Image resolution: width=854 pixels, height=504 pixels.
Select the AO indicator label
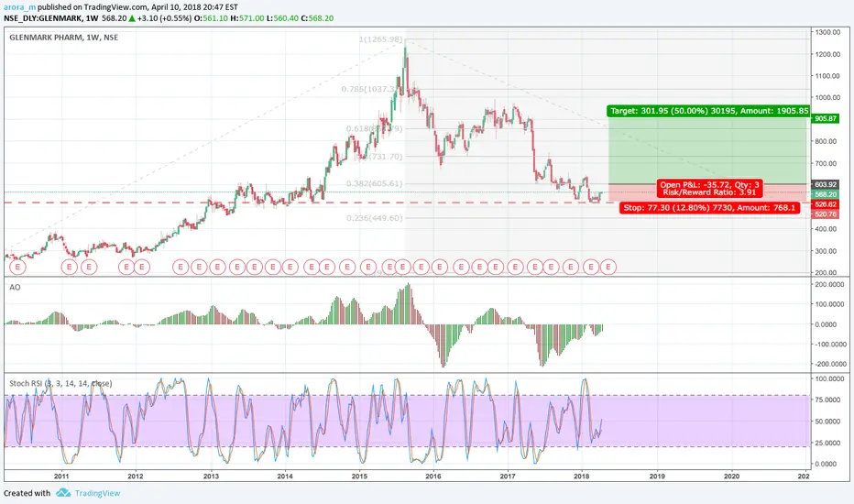15,287
